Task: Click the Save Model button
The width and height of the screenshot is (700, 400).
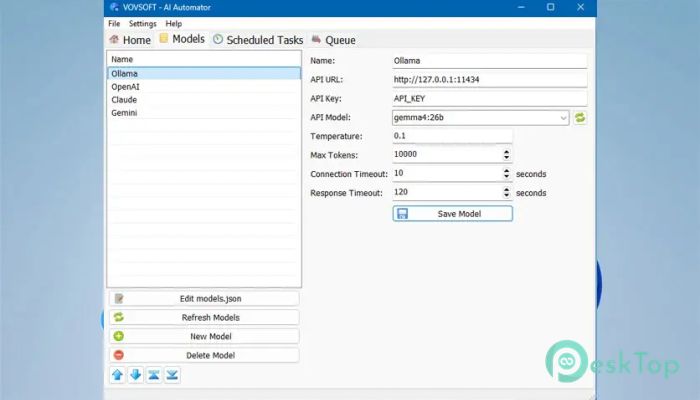Action: (x=453, y=214)
